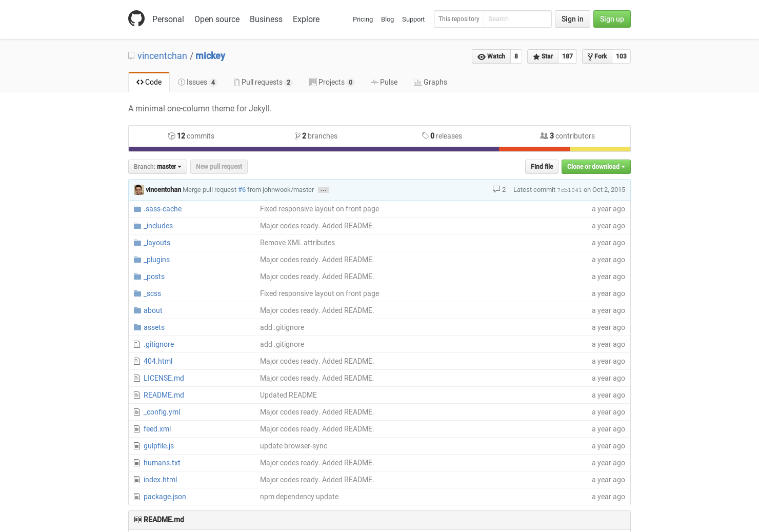Open the 103 forks count
Screen dimensions: 759x532
click(x=622, y=56)
